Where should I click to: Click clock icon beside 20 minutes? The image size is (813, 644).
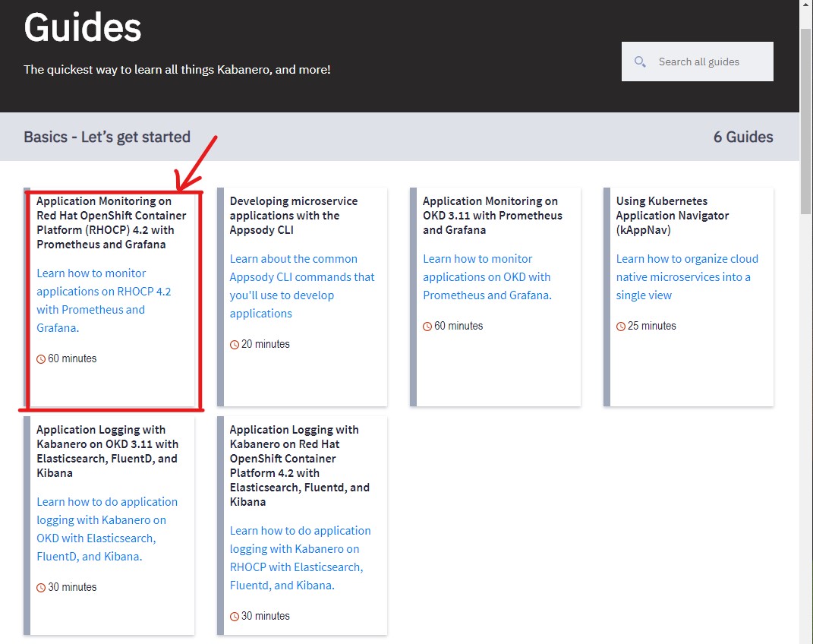pos(235,344)
